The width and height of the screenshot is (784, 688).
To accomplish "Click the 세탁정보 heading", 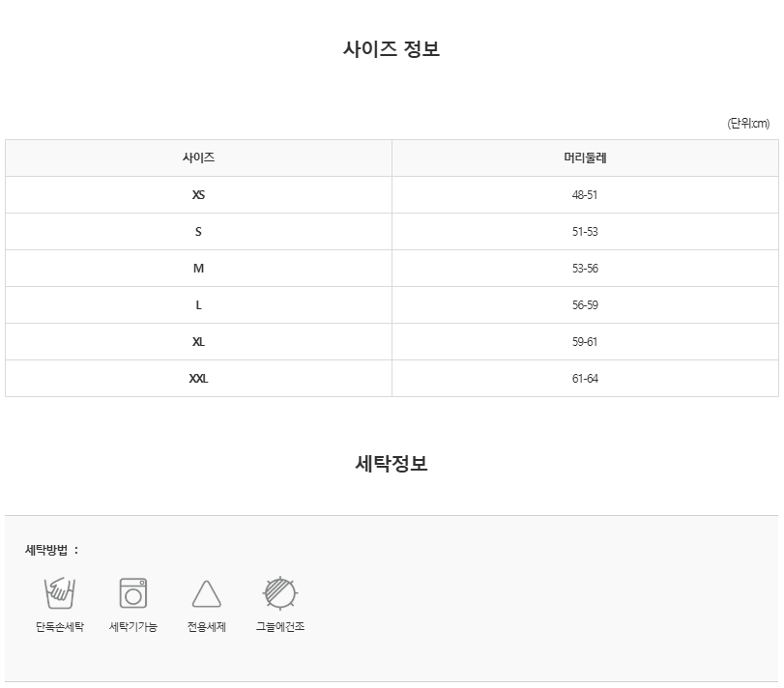I will [x=392, y=463].
